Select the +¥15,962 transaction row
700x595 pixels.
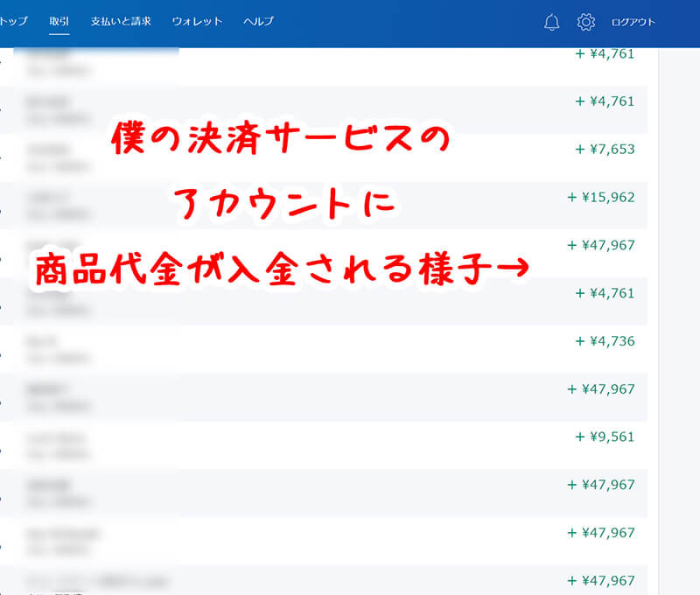[600, 198]
